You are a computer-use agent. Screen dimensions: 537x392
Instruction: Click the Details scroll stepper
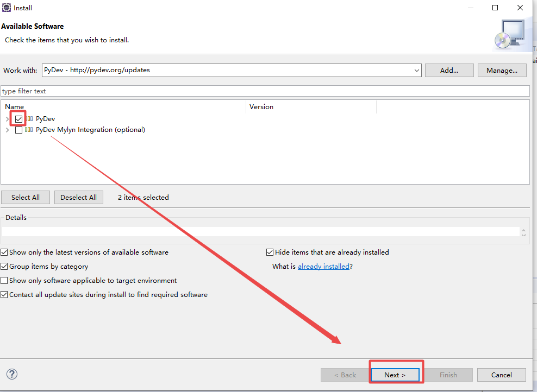coord(523,232)
